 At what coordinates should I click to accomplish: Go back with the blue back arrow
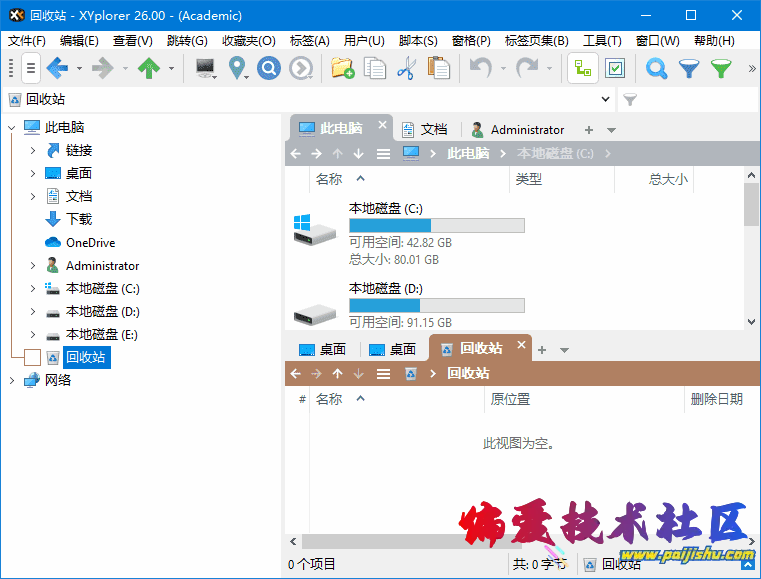[x=57, y=68]
